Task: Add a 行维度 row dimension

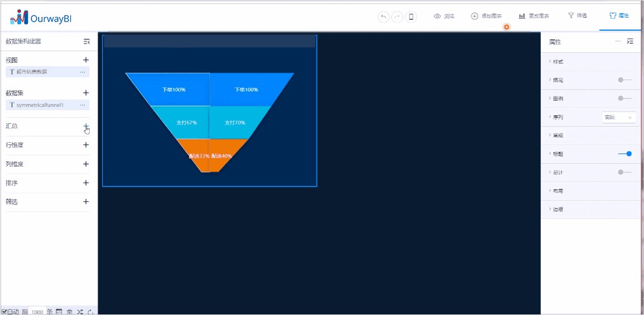Action: tap(86, 145)
